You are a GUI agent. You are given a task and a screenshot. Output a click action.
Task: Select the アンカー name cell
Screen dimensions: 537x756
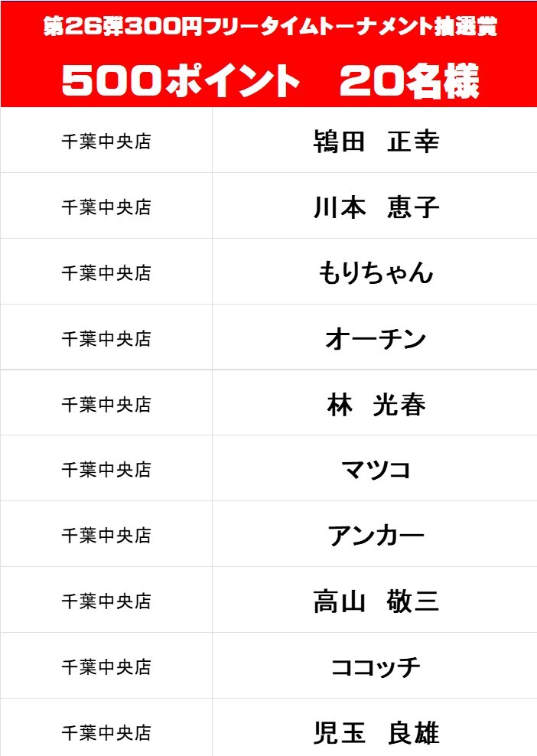coord(375,534)
